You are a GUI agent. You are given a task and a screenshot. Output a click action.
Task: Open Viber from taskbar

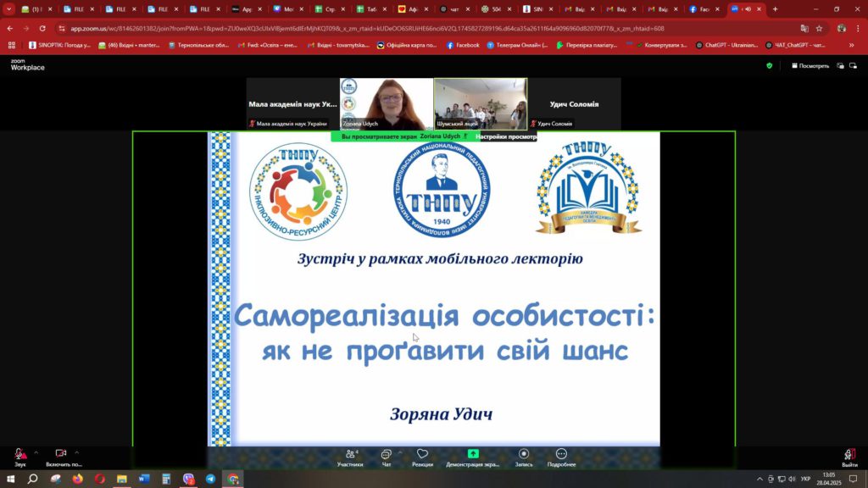click(x=189, y=479)
